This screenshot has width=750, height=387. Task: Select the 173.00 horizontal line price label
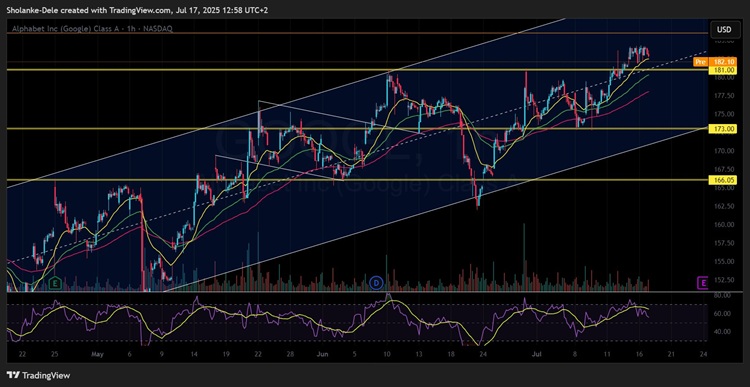tap(724, 129)
